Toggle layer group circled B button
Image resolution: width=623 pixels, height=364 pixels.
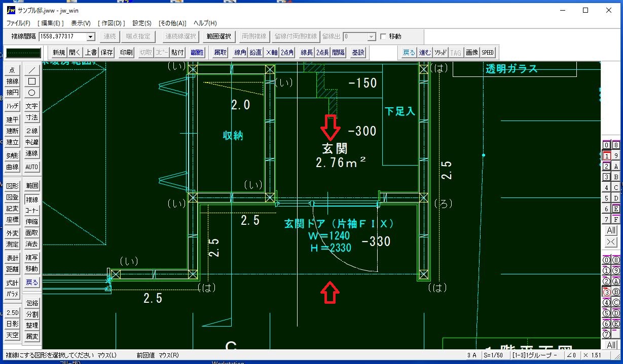(x=616, y=292)
